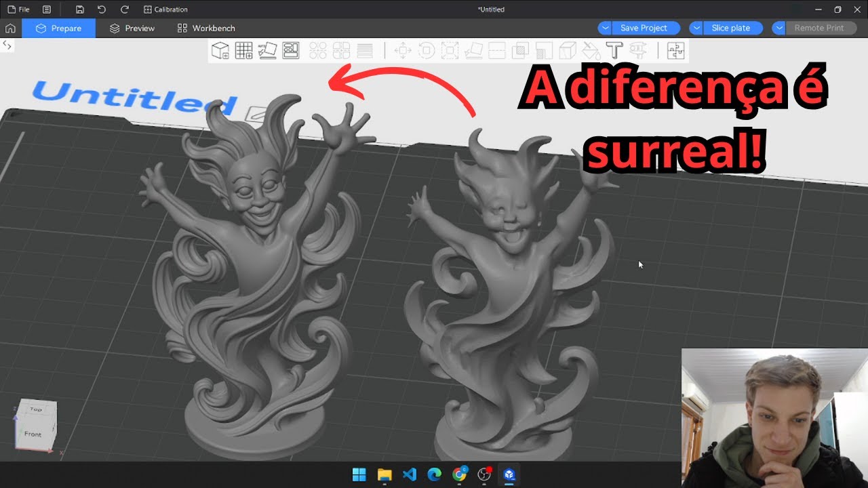Click the Top face of view cube
868x488 pixels.
[37, 409]
